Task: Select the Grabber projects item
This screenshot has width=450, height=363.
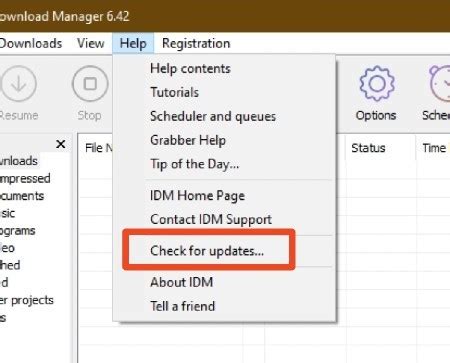Action: [27, 300]
